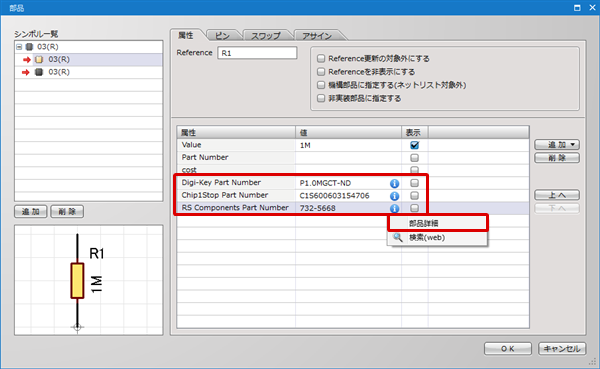Select the RS Components Part Number label
Image resolution: width=600 pixels, height=369 pixels.
tap(235, 207)
